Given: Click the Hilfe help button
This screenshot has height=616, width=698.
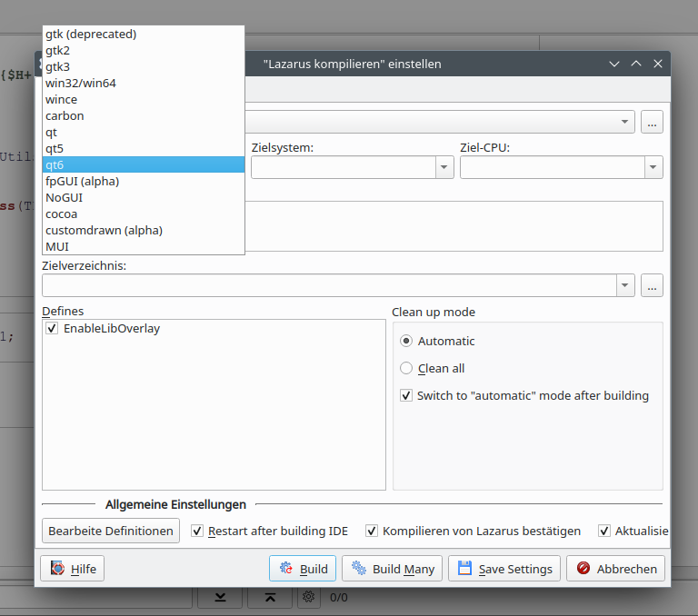Looking at the screenshot, I should coord(73,569).
